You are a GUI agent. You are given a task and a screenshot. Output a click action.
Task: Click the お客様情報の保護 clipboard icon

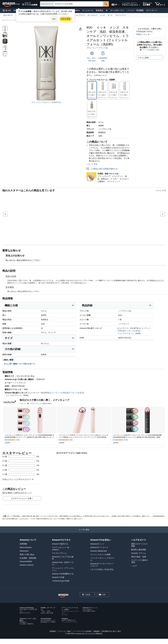coord(103,53)
